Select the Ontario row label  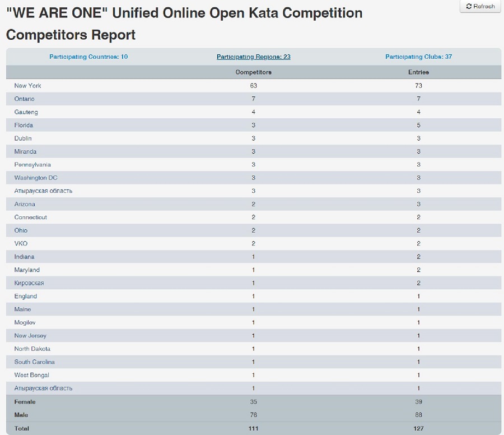point(24,99)
